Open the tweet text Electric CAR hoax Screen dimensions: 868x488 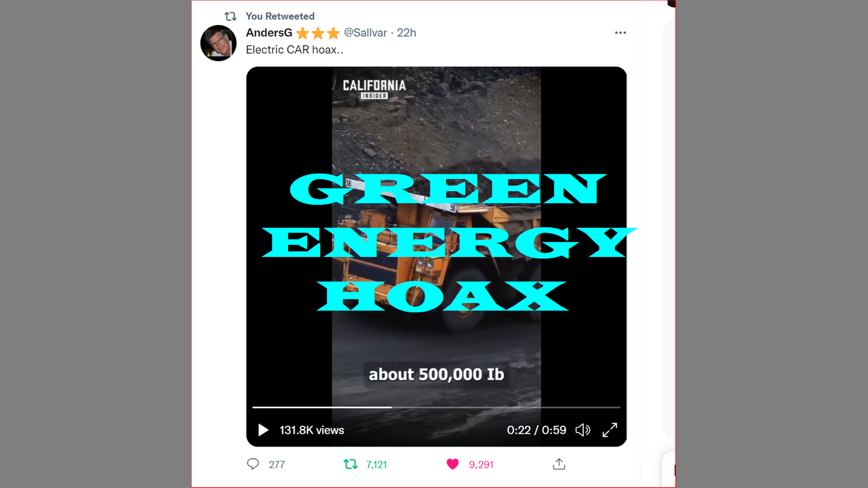(294, 49)
